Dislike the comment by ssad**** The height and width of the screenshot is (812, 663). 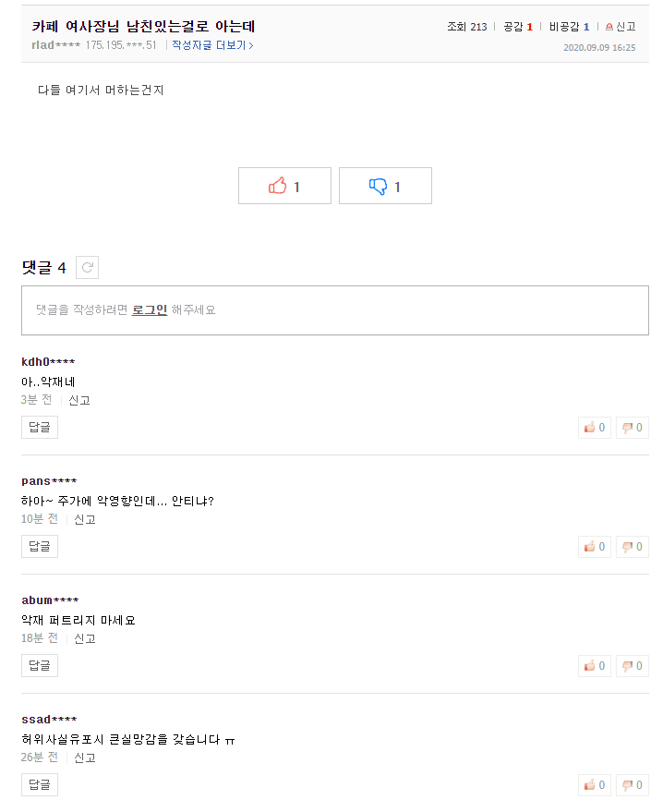(x=632, y=785)
